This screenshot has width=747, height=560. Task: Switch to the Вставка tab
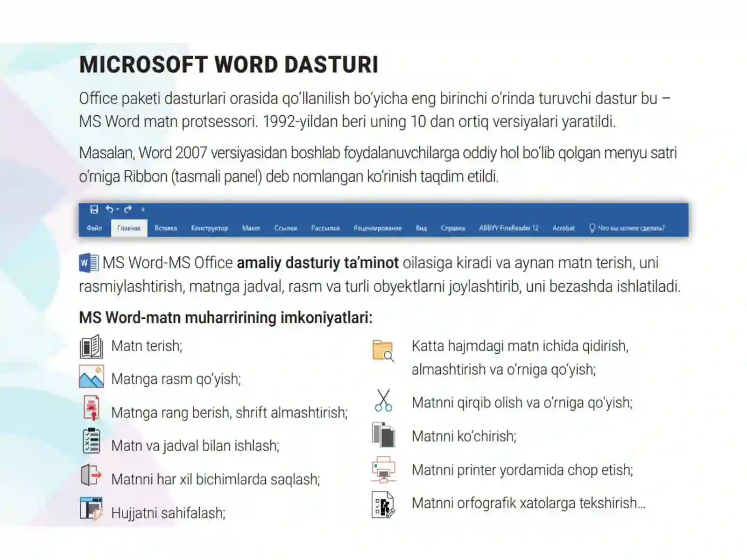point(166,228)
